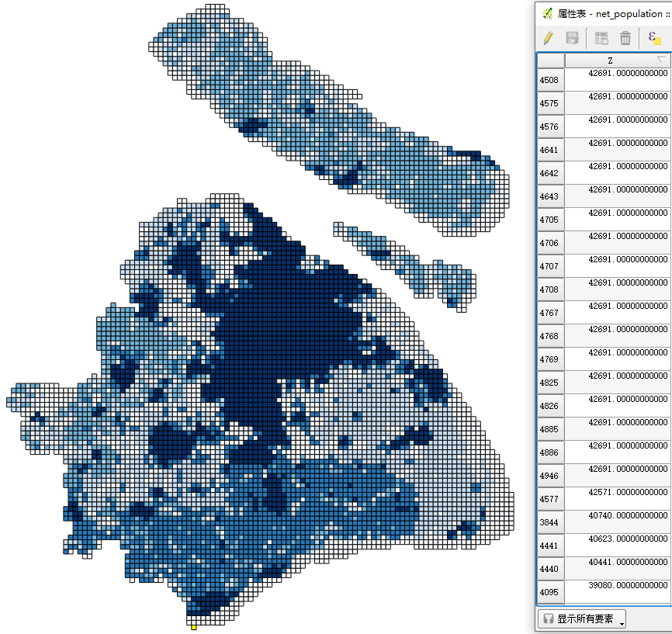Click the yellow selected grid cell on map
The image size is (672, 634).
(194, 628)
